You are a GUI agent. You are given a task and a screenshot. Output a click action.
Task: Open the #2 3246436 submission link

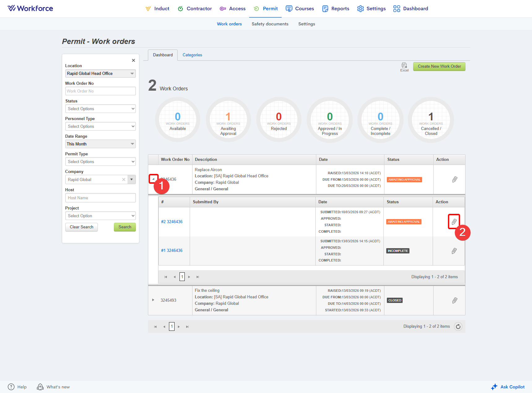[x=172, y=222]
